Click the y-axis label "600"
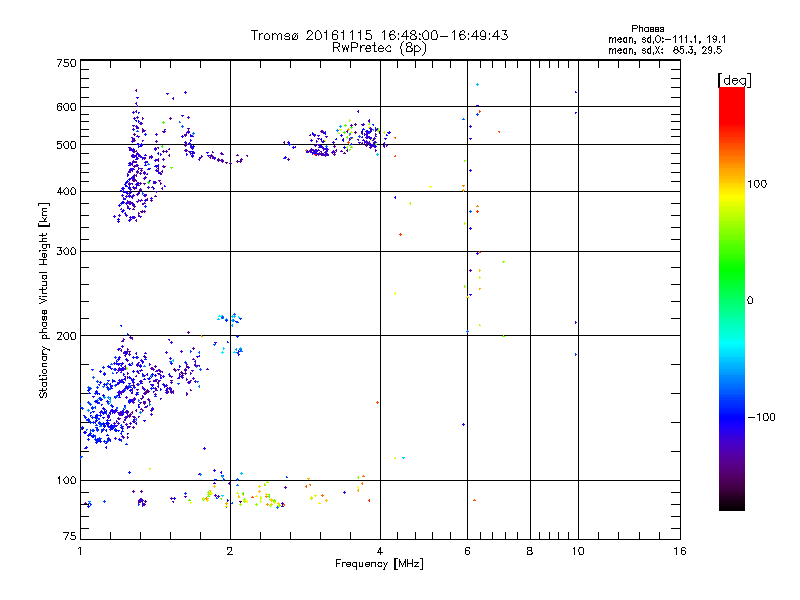 [67, 107]
